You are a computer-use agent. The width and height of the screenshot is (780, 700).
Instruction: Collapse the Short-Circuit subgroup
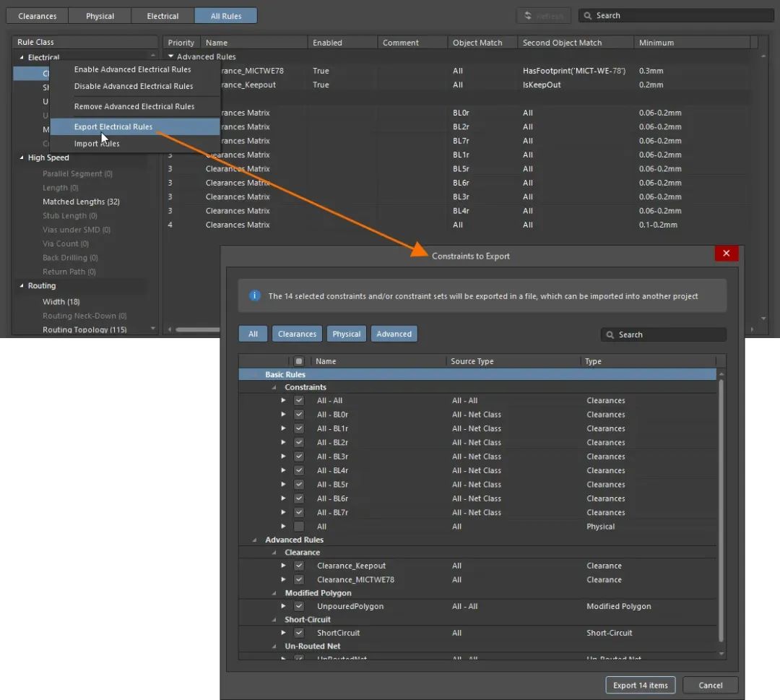pyautogui.click(x=274, y=619)
